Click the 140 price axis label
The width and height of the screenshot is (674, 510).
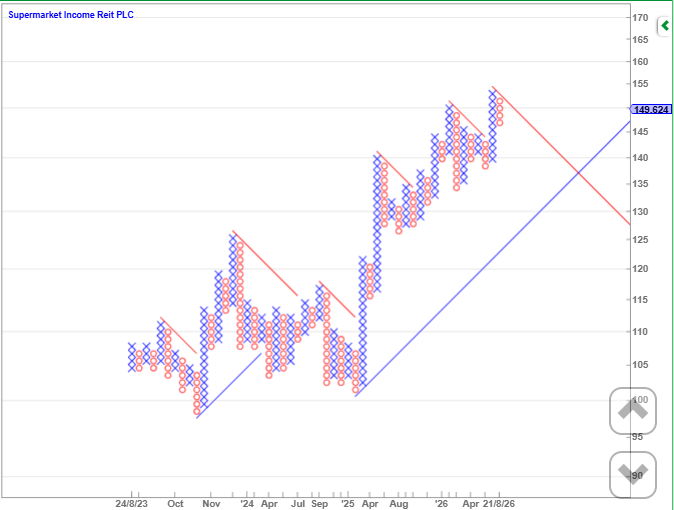[640, 158]
